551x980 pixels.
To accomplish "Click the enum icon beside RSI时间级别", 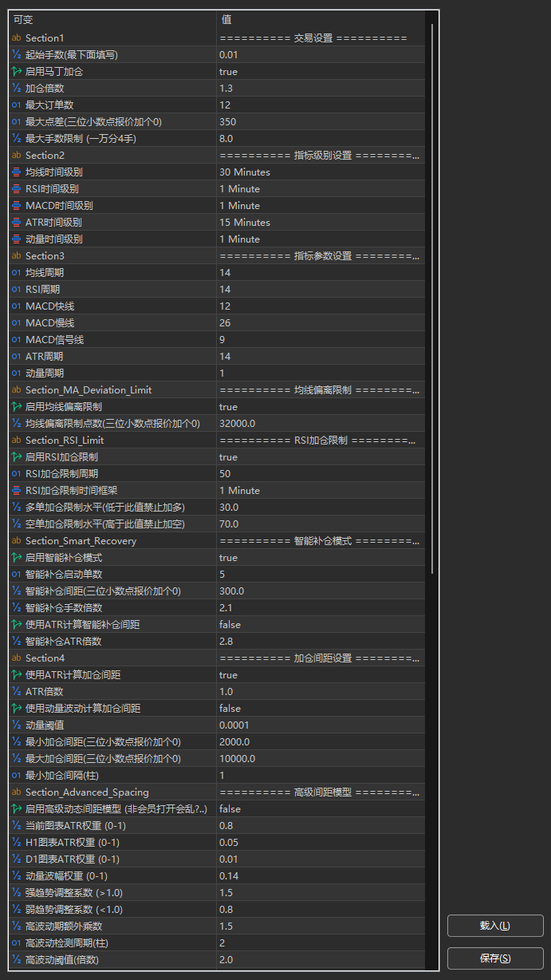I will click(16, 189).
